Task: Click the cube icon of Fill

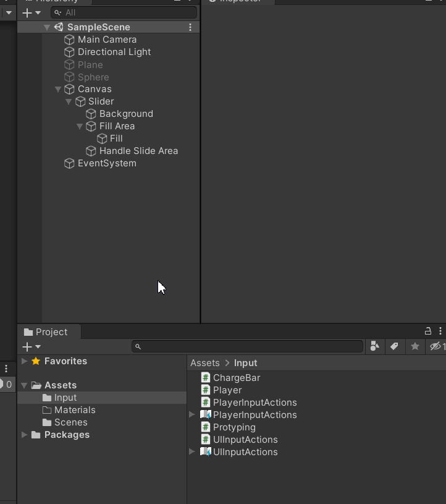Action: tap(102, 139)
